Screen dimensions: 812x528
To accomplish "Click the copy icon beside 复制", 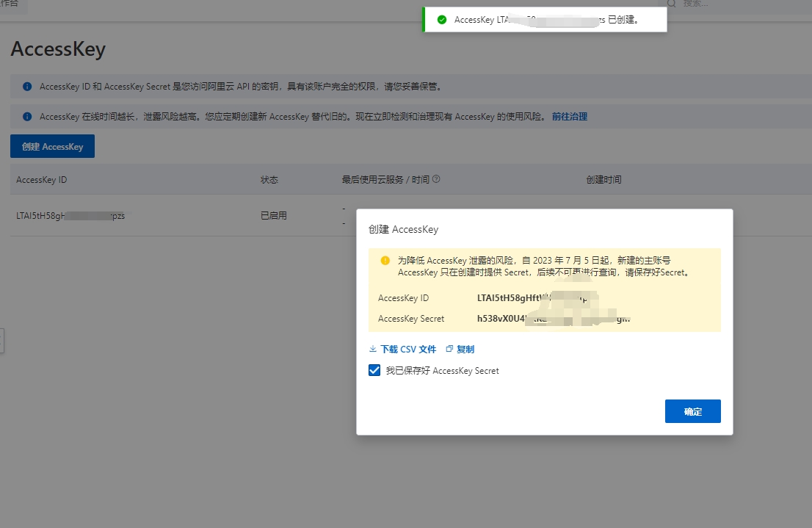I will pyautogui.click(x=449, y=350).
